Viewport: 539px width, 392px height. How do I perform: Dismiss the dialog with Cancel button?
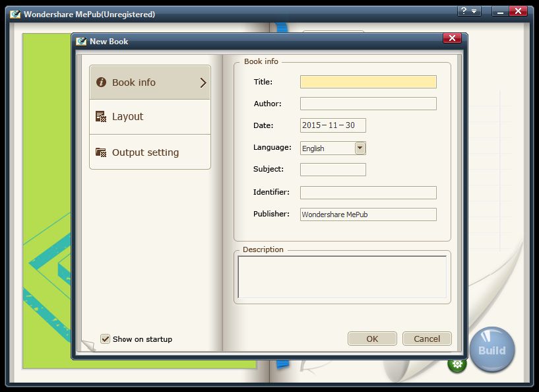point(427,339)
